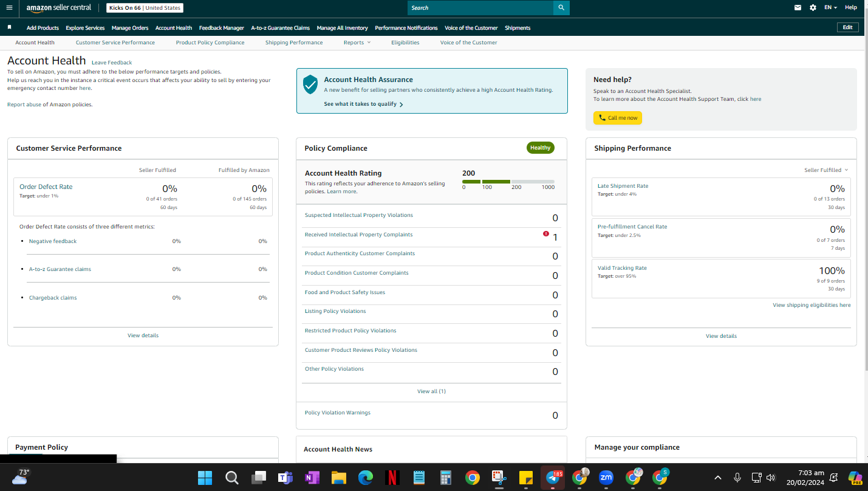Open Seller Fulfilled dropdown in Shipping Performance
Viewport: 868px width, 491px height.
pyautogui.click(x=826, y=170)
